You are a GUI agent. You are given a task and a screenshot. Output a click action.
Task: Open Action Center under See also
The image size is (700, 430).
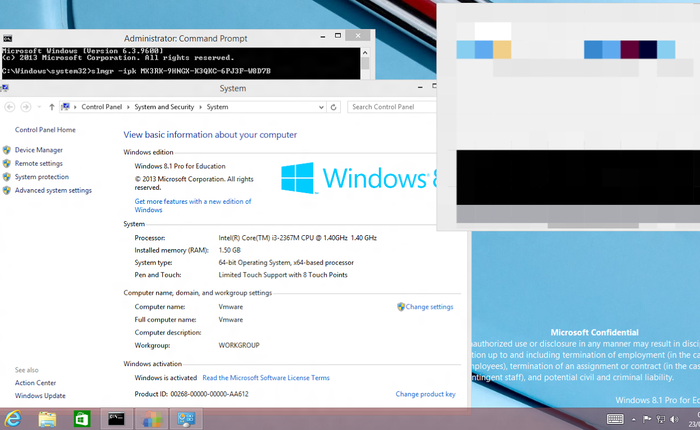coord(35,383)
